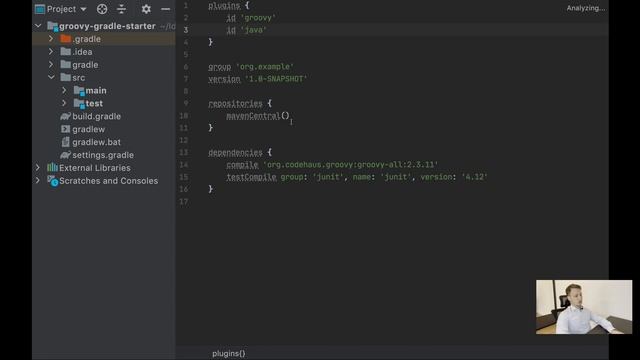Click the groovy-all compile dependency string
The image size is (640, 360).
(350, 165)
